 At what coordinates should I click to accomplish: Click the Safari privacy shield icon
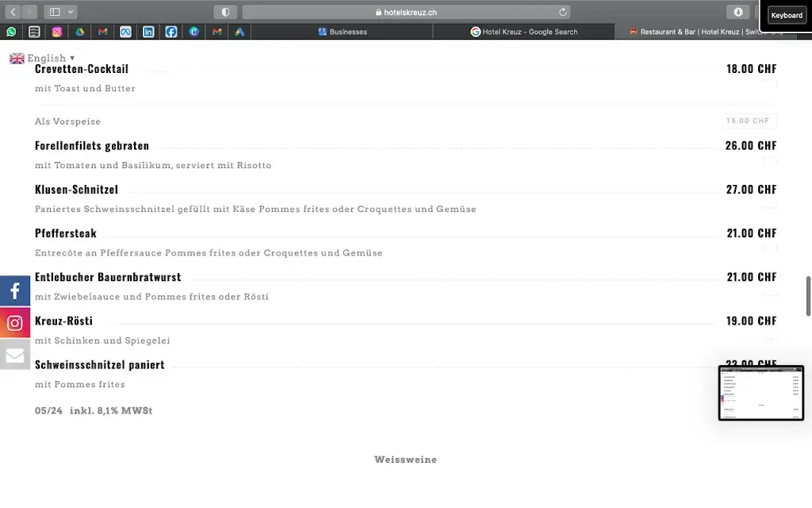225,12
